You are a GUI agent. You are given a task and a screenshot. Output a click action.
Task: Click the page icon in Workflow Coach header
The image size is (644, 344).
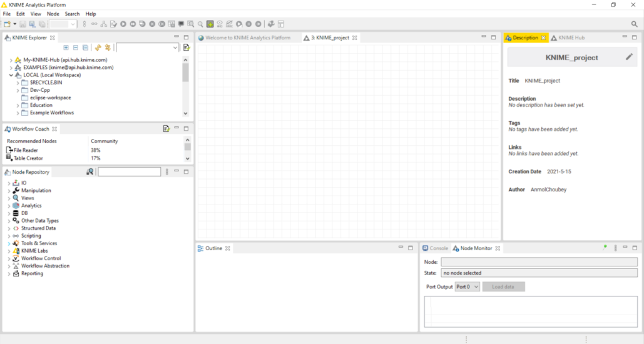(x=166, y=129)
